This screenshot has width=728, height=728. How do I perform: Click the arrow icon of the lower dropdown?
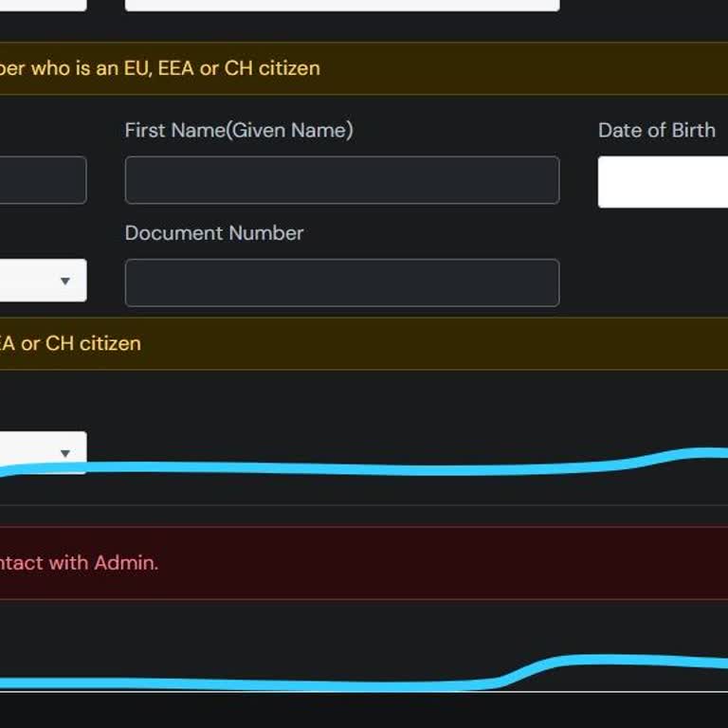pyautogui.click(x=65, y=453)
